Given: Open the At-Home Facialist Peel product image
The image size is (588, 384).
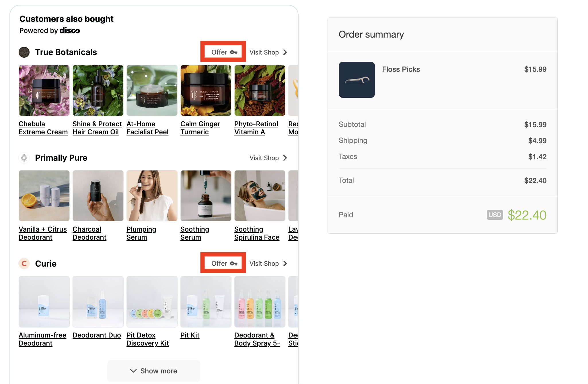Looking at the screenshot, I should point(152,90).
